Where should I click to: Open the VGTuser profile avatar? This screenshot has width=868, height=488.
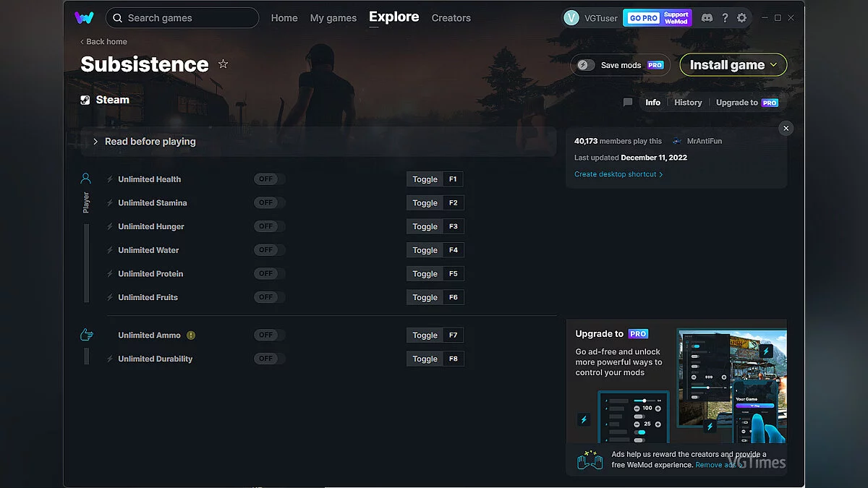571,18
